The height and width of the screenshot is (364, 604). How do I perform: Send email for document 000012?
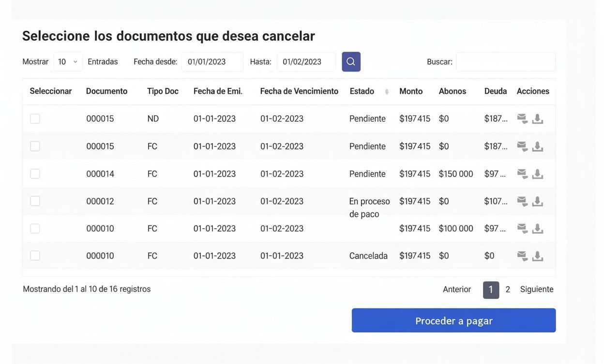click(522, 202)
